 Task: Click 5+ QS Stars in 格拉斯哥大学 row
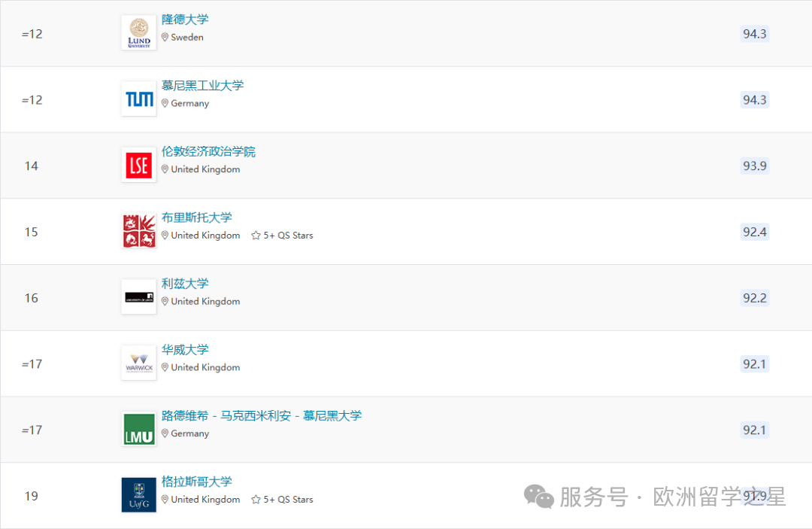pyautogui.click(x=288, y=500)
